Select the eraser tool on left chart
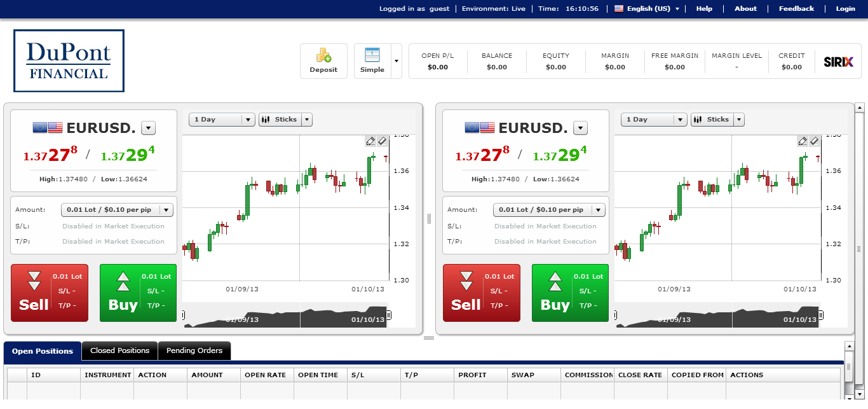Screen dimensions: 868x409 coord(382,141)
